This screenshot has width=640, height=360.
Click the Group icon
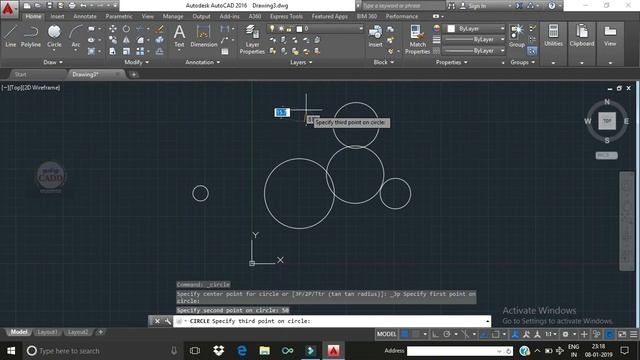pyautogui.click(x=517, y=36)
